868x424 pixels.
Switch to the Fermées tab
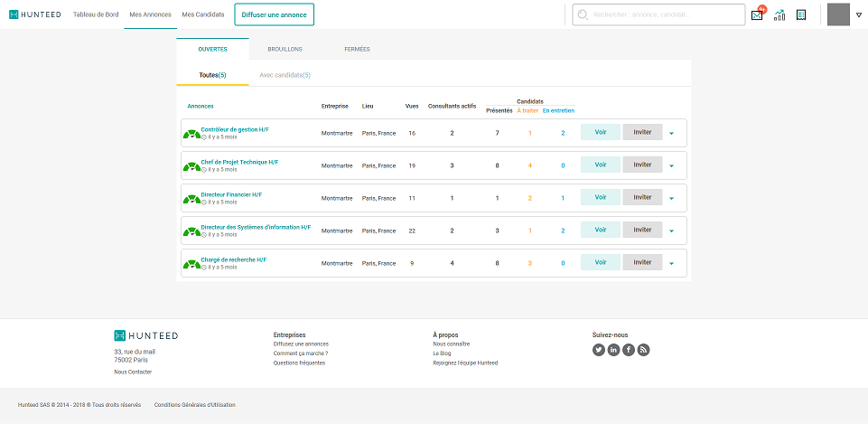click(357, 49)
